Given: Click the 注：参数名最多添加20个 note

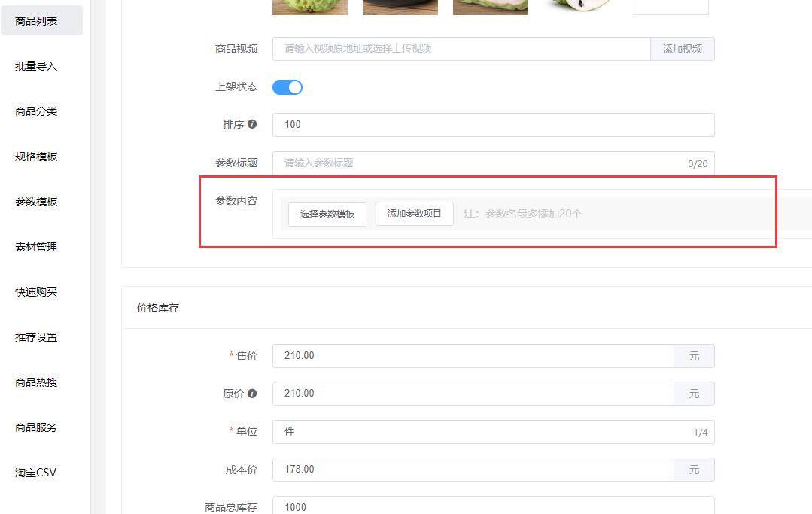Looking at the screenshot, I should [523, 214].
